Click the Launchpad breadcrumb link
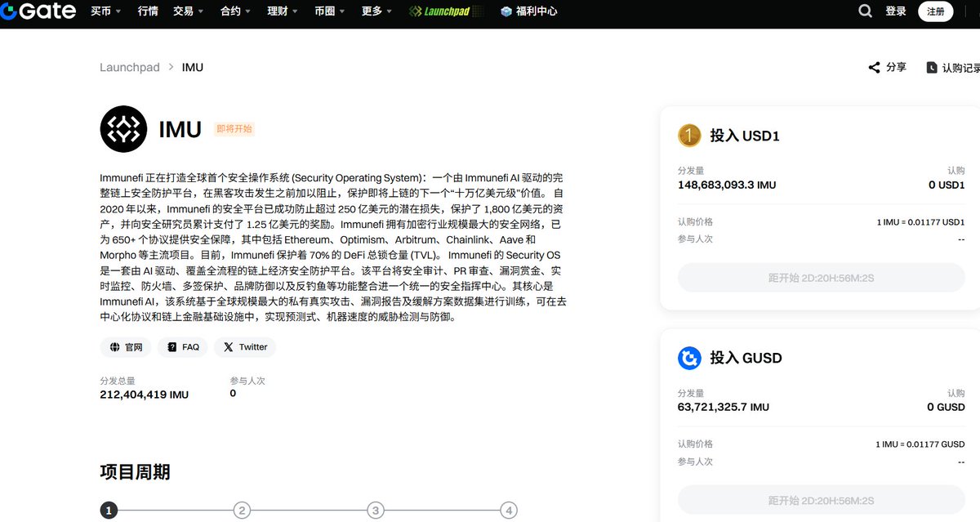980x522 pixels. pos(130,67)
